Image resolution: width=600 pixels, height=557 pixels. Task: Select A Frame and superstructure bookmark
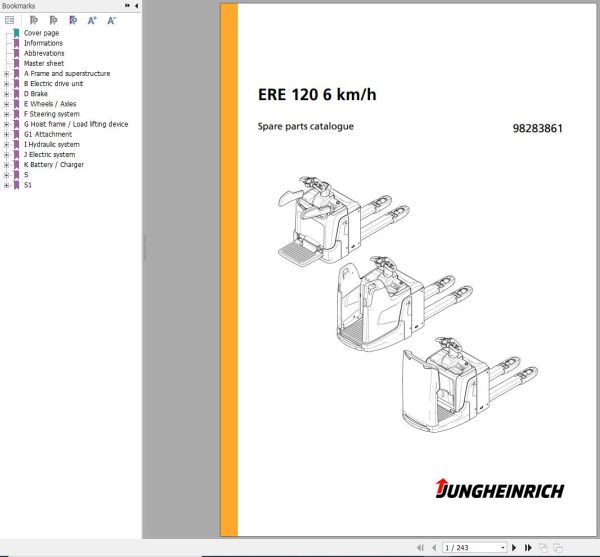pyautogui.click(x=67, y=73)
